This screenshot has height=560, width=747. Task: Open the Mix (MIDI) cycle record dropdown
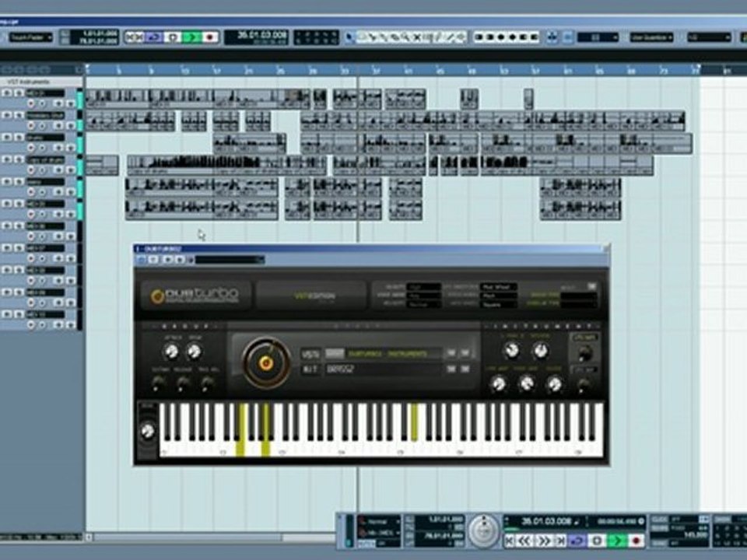[x=381, y=532]
